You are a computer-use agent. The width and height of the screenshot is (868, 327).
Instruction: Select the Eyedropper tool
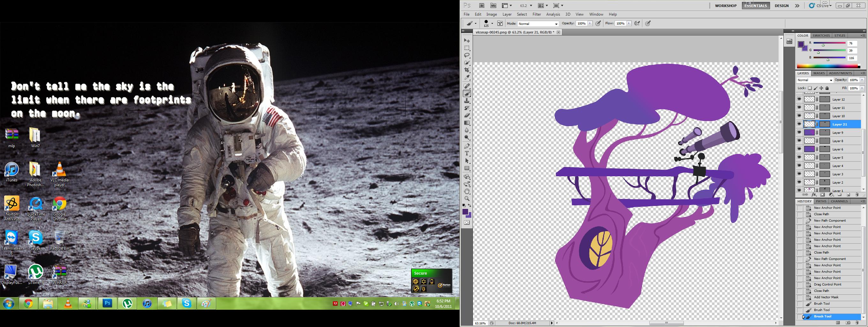467,78
